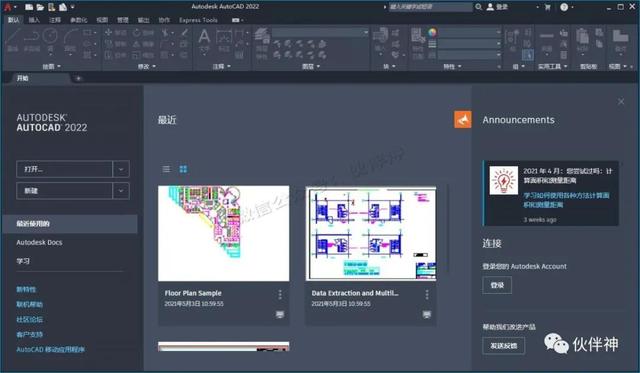The image size is (640, 373).
Task: Switch recent files to grid view
Action: (183, 169)
